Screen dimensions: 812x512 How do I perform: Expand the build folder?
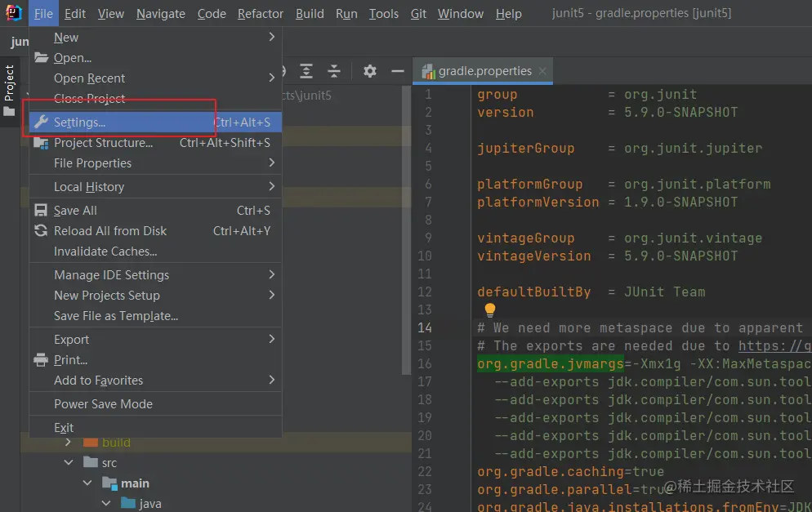[x=69, y=442]
